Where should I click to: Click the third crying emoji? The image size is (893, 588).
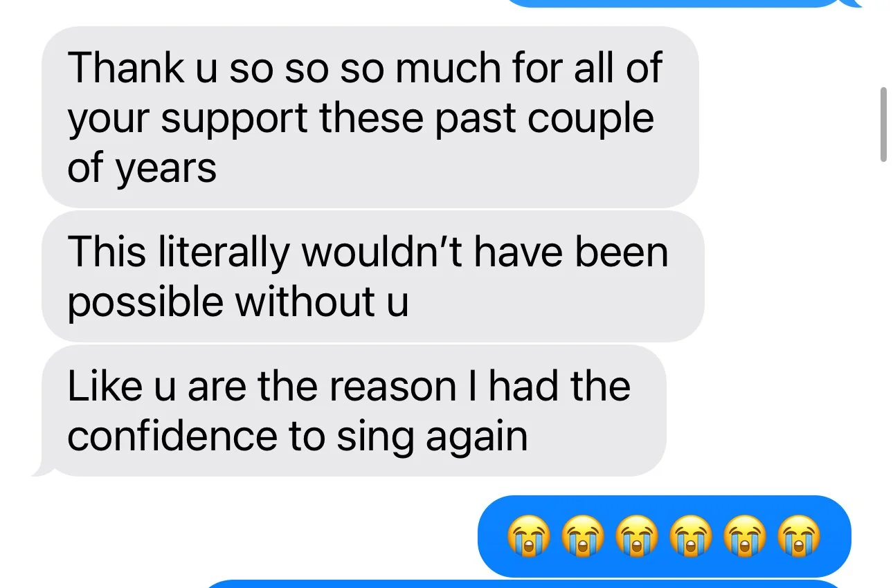(x=638, y=536)
